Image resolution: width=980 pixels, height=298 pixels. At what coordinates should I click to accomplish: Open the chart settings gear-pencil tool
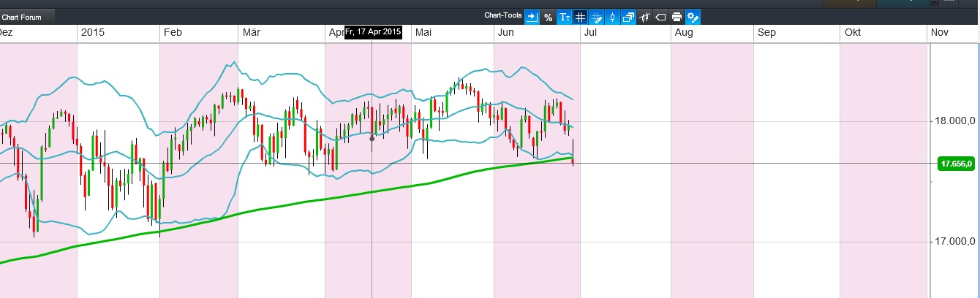693,17
